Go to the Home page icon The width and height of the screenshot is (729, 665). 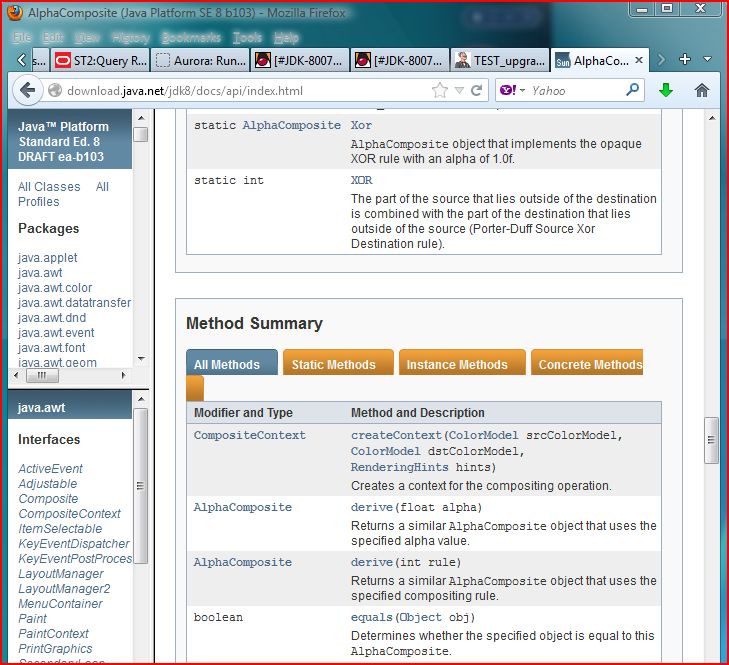coord(702,90)
